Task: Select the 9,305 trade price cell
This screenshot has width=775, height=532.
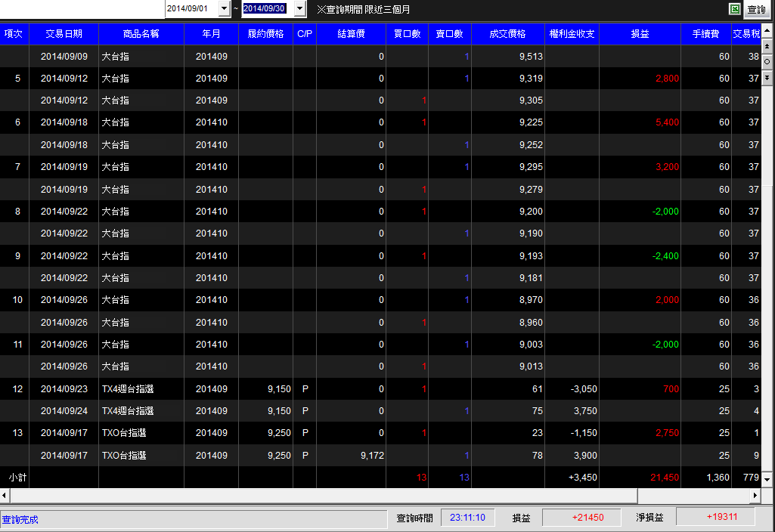Action: tap(508, 101)
